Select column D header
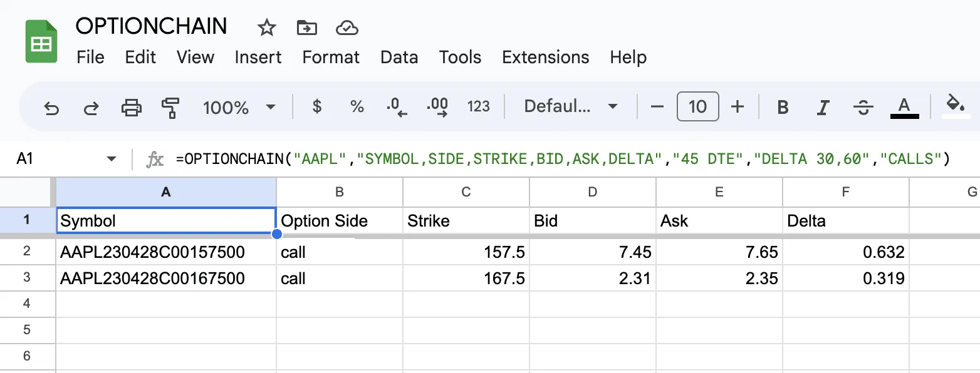Image resolution: width=980 pixels, height=373 pixels. (x=593, y=192)
